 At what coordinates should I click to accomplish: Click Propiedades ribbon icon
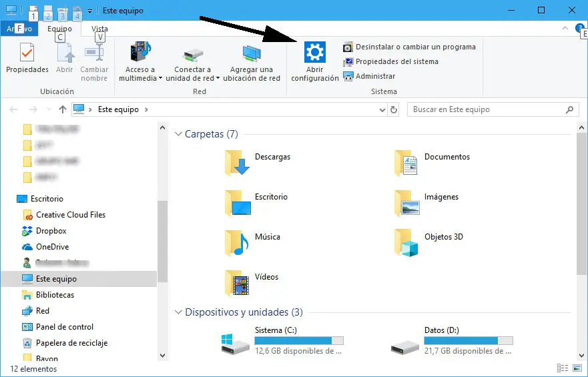(x=27, y=52)
